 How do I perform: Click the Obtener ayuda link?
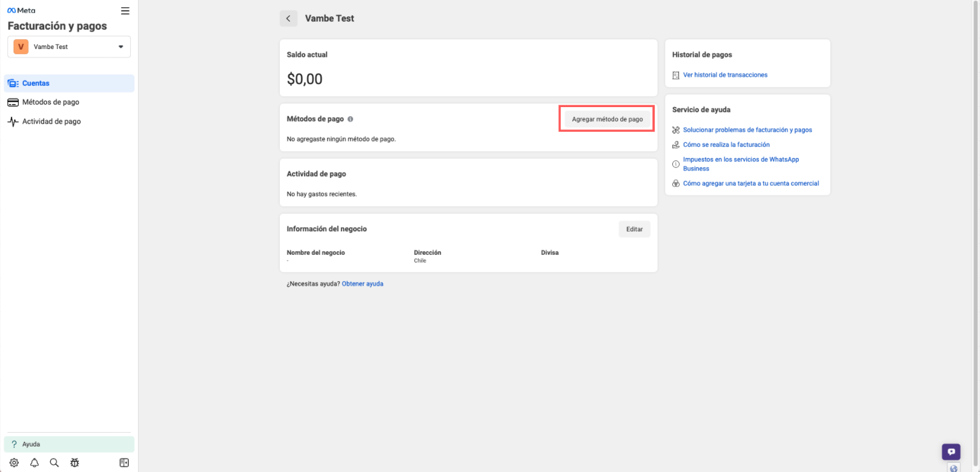click(362, 284)
